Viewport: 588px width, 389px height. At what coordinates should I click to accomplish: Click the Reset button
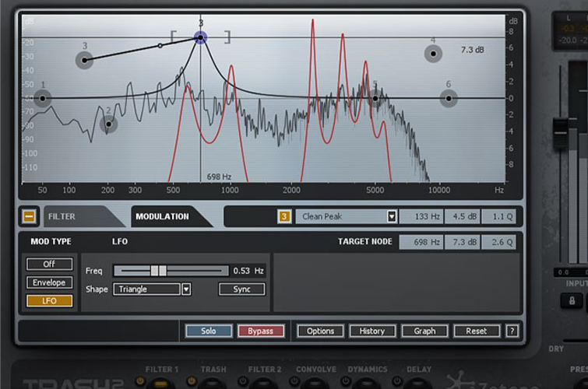(477, 331)
